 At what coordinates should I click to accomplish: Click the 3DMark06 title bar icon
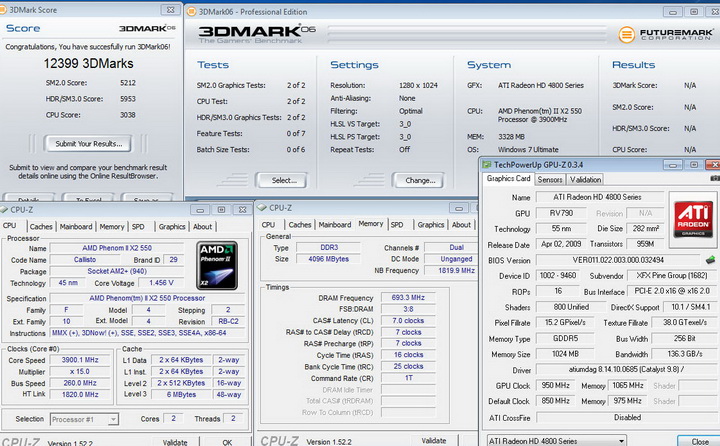coord(192,11)
